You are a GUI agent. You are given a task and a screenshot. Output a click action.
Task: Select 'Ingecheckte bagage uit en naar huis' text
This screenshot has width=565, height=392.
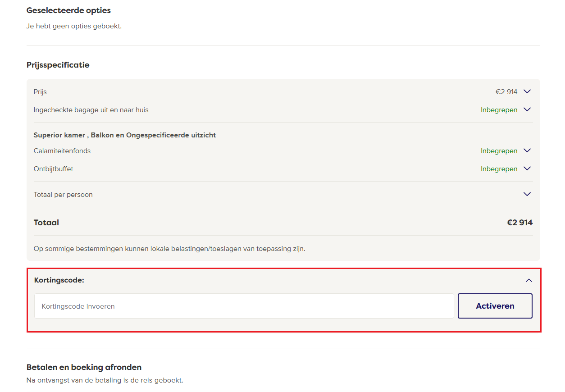[91, 110]
